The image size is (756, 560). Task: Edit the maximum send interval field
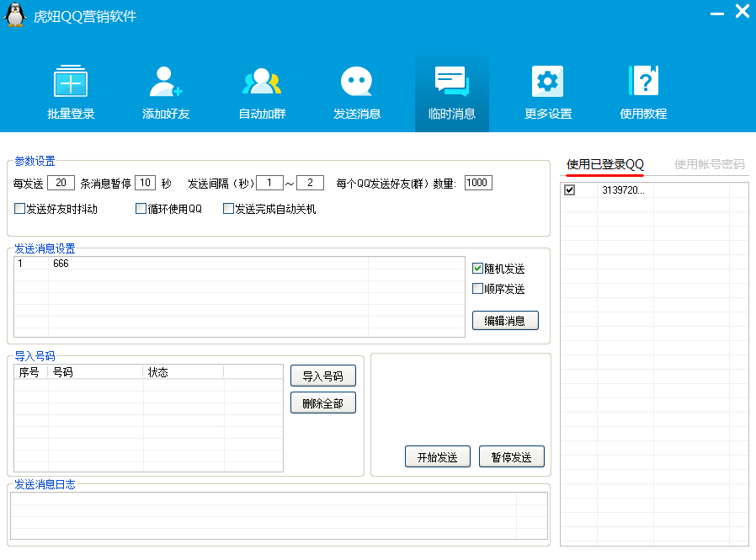click(x=310, y=183)
